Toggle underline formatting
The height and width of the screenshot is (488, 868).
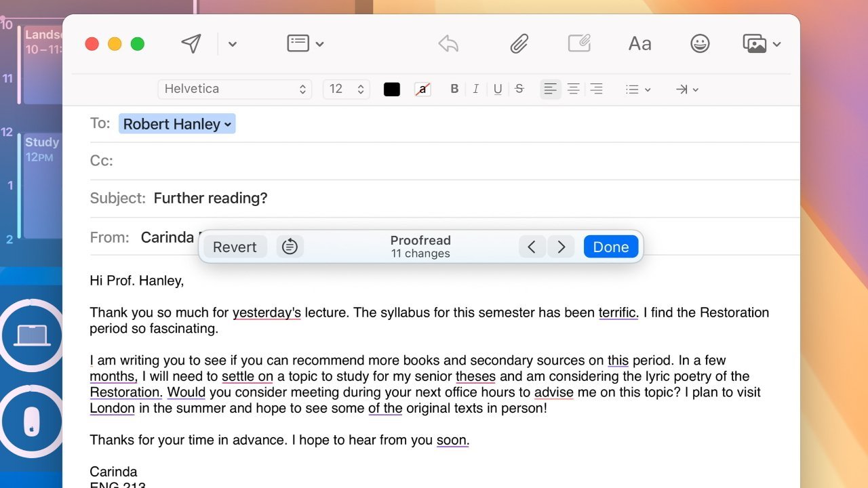pyautogui.click(x=498, y=89)
